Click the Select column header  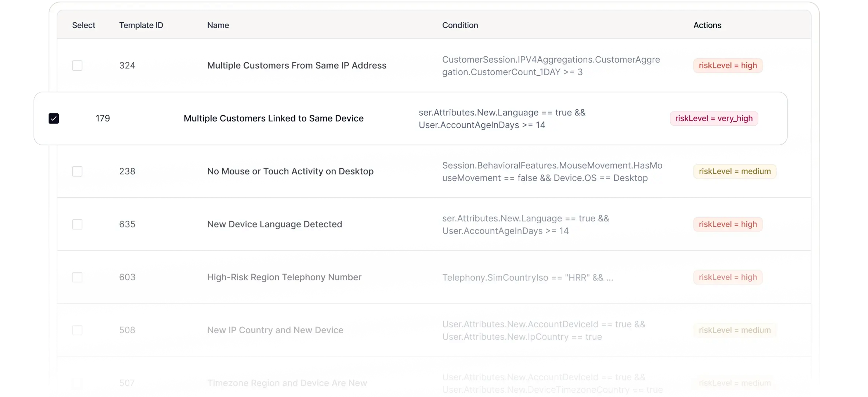point(84,25)
